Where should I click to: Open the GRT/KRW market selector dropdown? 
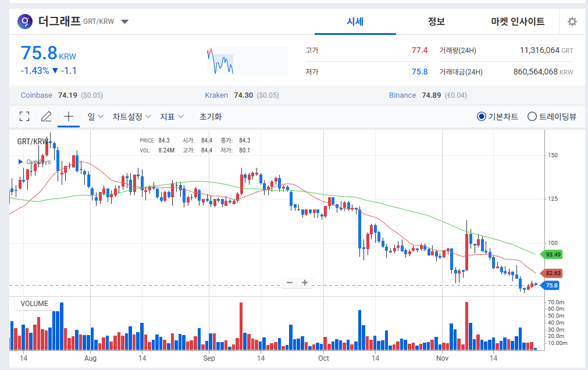pyautogui.click(x=124, y=22)
